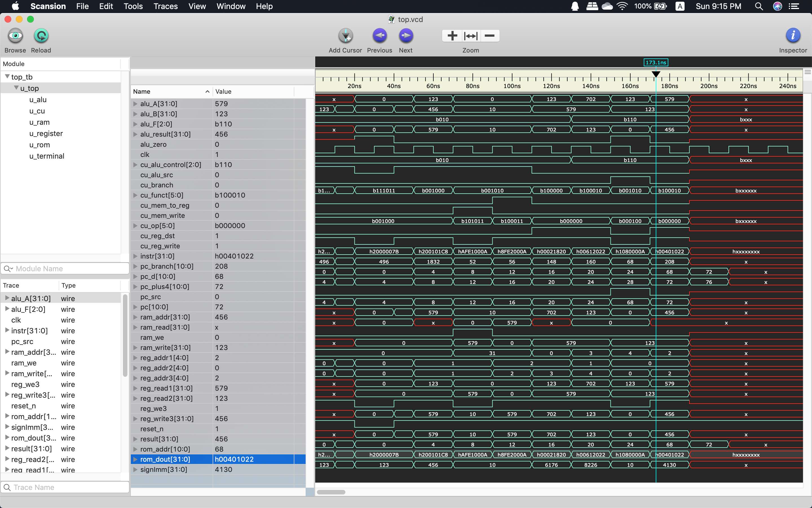Click the Type column header in Trace list

(x=90, y=285)
